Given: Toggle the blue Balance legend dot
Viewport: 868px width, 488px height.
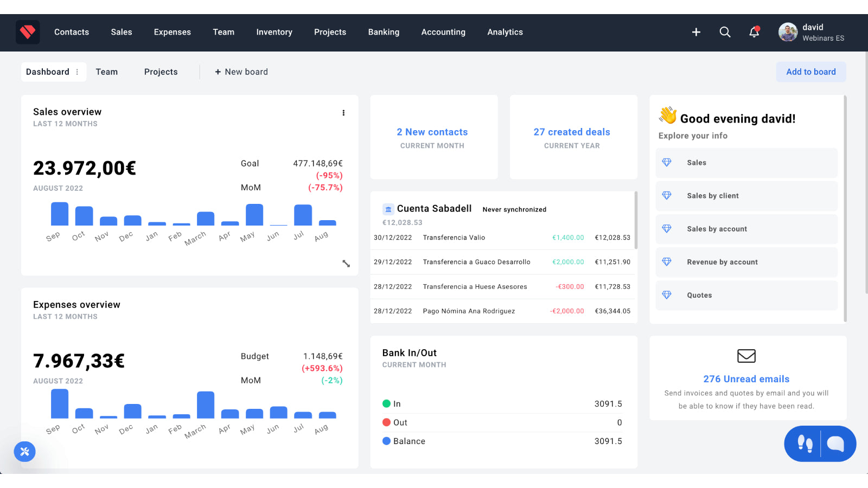Looking at the screenshot, I should pos(386,441).
